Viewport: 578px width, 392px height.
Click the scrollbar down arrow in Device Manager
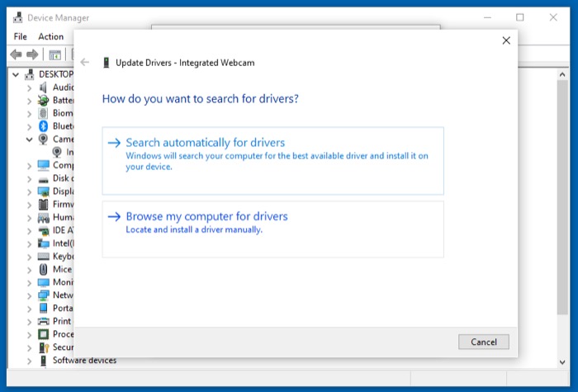click(x=562, y=362)
